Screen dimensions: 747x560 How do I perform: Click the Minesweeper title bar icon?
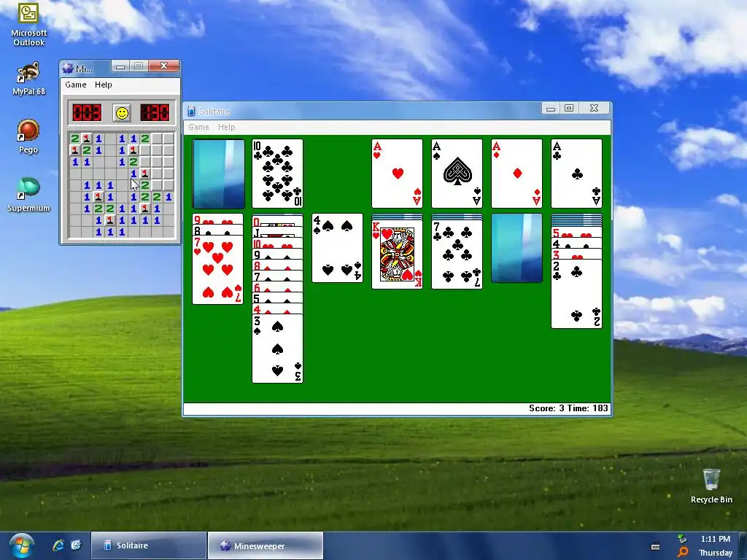click(x=68, y=69)
